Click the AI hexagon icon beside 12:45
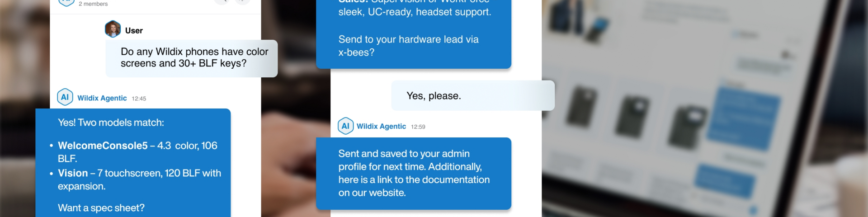This screenshot has width=868, height=217. (x=65, y=97)
